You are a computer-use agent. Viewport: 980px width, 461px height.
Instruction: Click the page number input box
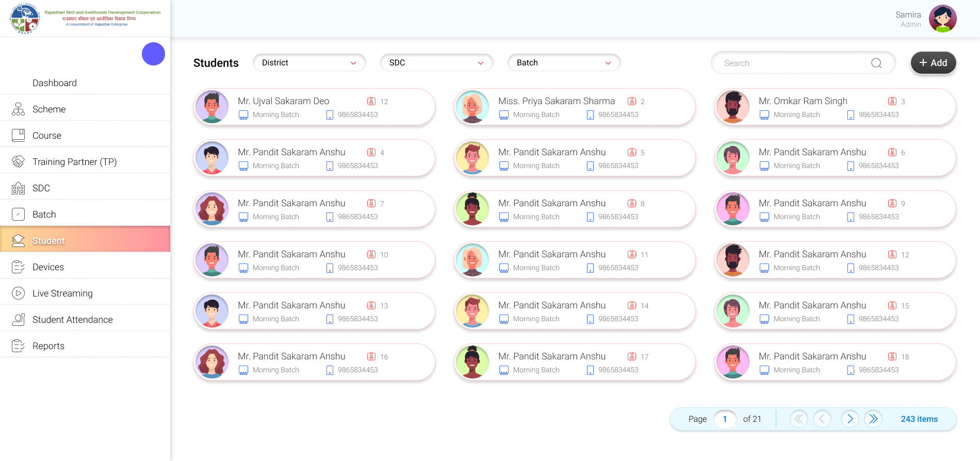click(x=725, y=419)
